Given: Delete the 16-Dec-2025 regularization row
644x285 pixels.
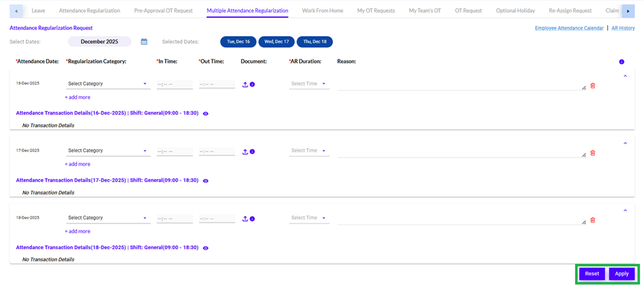Looking at the screenshot, I should (x=592, y=86).
